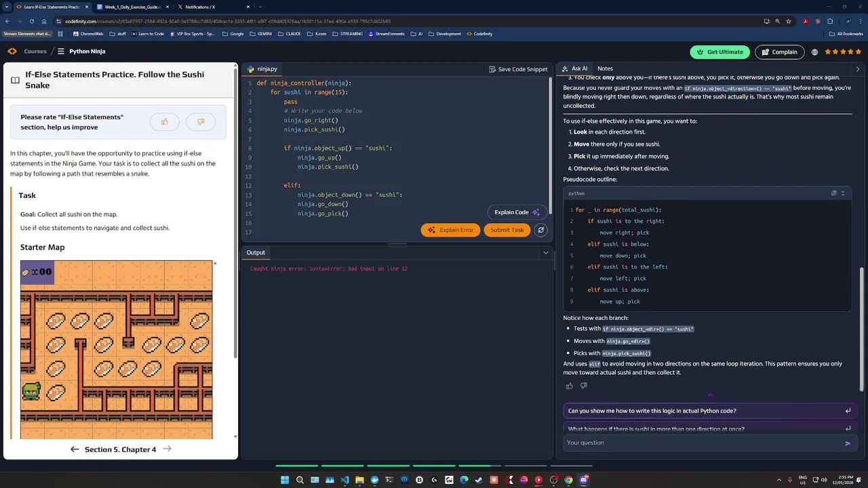Send the question with the arrow icon
Image resolution: width=868 pixels, height=488 pixels.
point(848,443)
